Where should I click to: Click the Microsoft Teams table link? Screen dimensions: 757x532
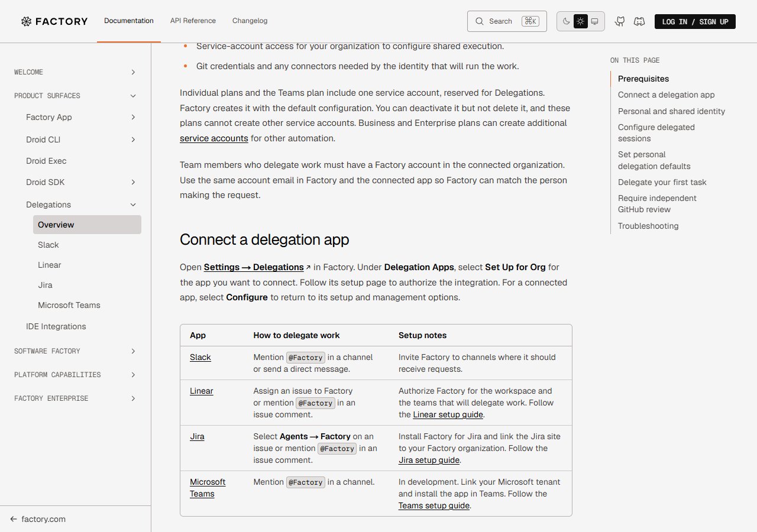pyautogui.click(x=208, y=488)
